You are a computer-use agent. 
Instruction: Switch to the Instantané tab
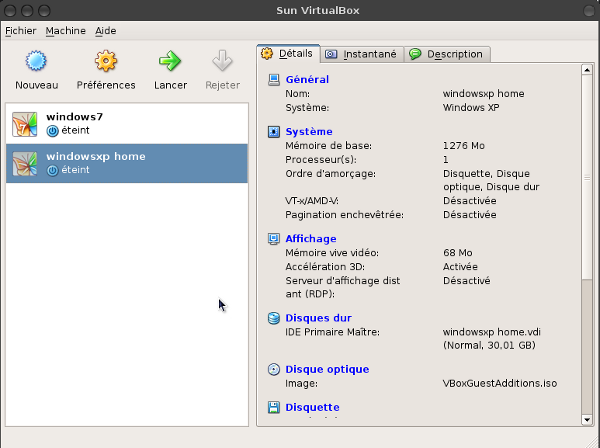(361, 54)
